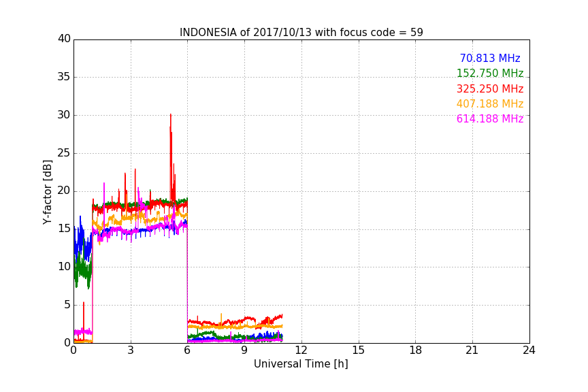Select the 614.188 MHz legend label

pyautogui.click(x=490, y=118)
